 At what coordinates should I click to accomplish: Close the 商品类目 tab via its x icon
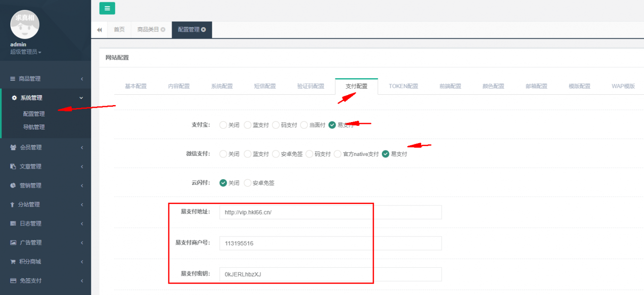click(163, 30)
